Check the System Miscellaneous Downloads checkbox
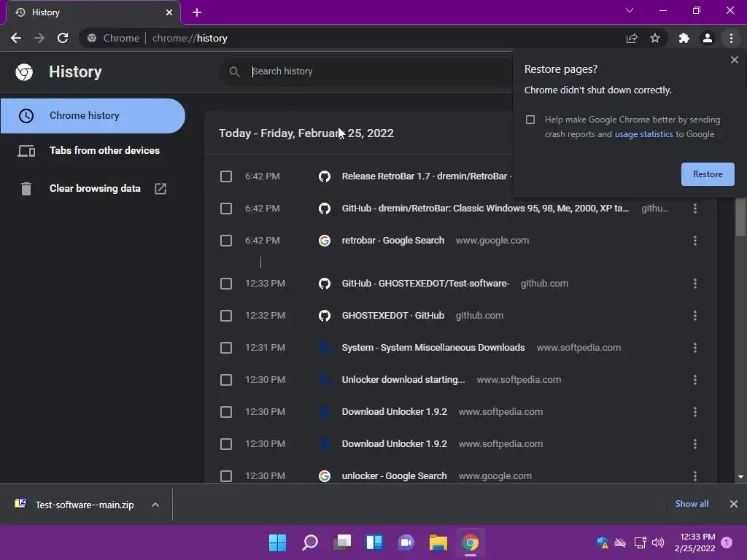This screenshot has height=560, width=747. [226, 348]
